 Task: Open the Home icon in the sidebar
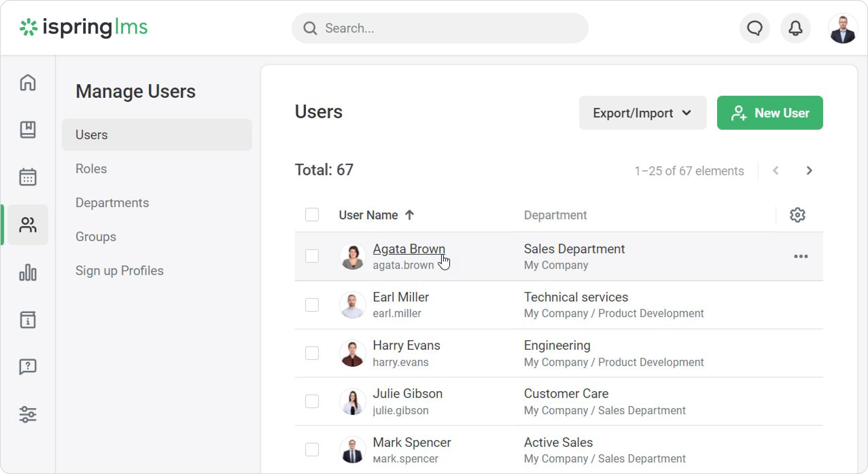click(28, 83)
